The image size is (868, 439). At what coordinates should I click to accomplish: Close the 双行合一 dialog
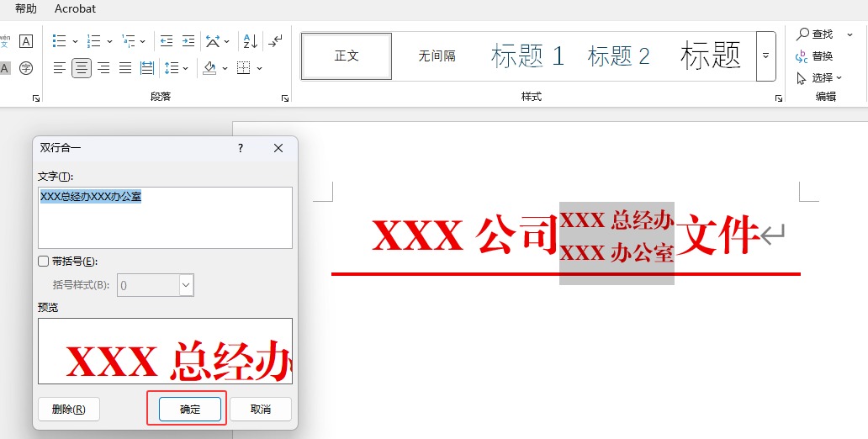click(x=278, y=148)
